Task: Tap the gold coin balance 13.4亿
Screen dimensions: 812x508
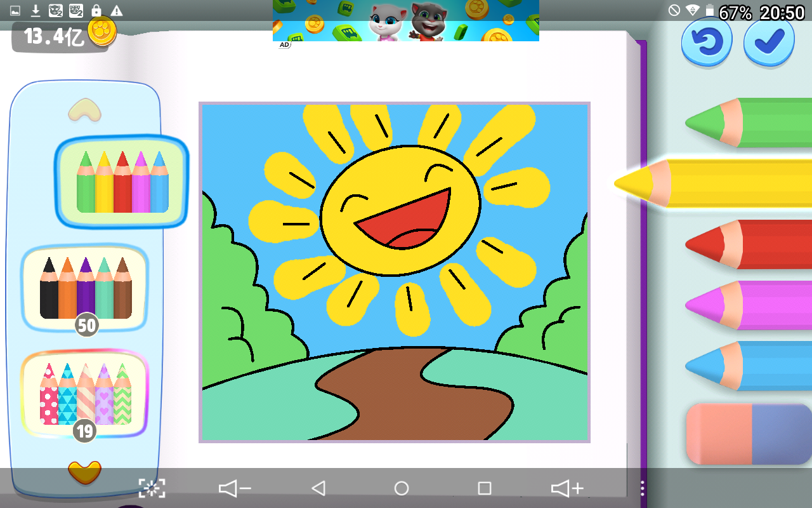Action: tap(64, 35)
